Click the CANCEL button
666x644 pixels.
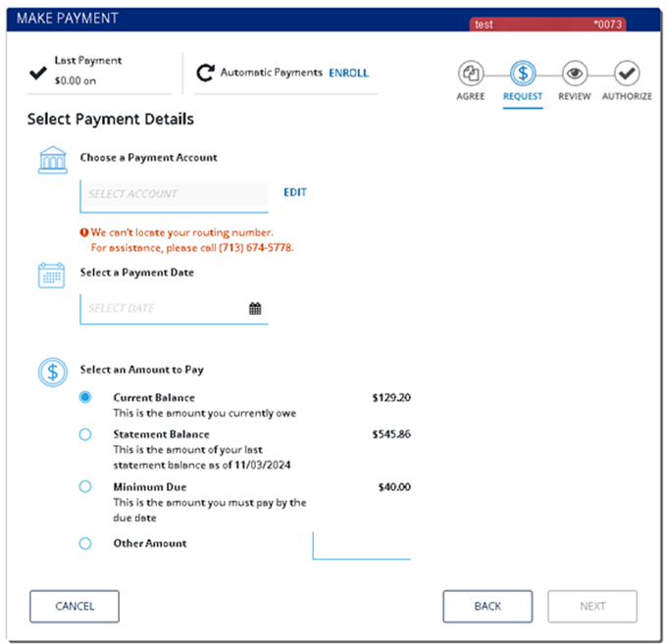click(x=75, y=606)
